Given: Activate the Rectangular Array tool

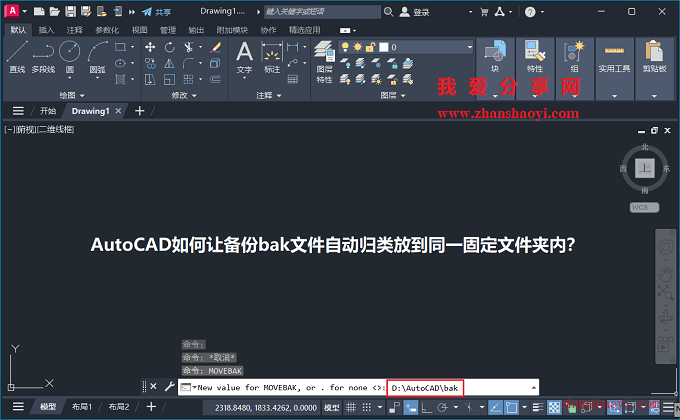Looking at the screenshot, I should click(188, 79).
